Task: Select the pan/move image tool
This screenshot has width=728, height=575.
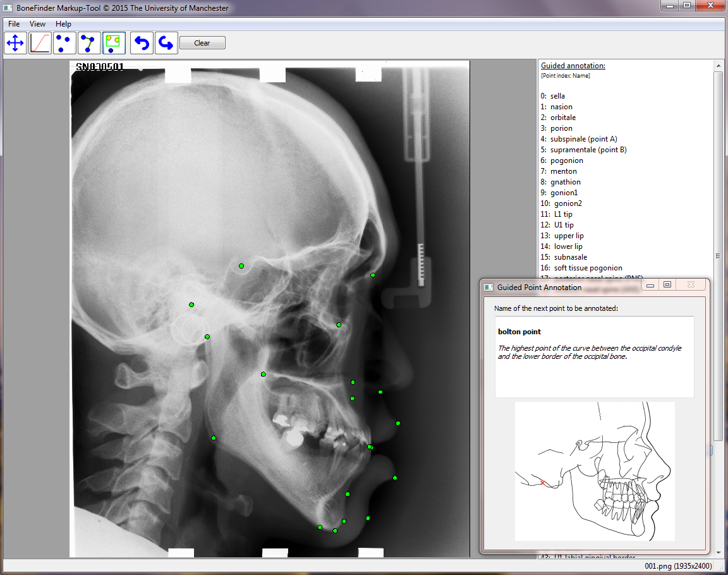Action: tap(15, 43)
